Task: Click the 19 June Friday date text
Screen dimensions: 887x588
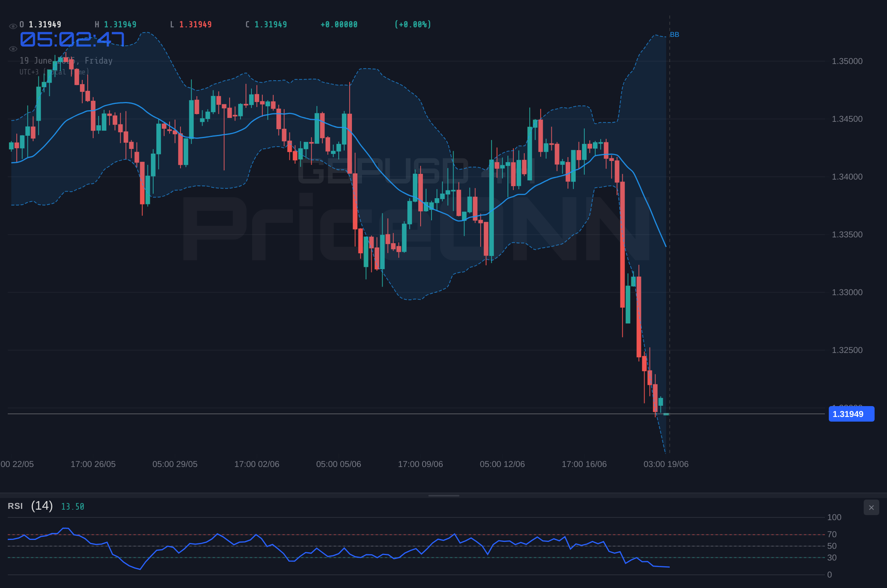Action: pyautogui.click(x=66, y=61)
